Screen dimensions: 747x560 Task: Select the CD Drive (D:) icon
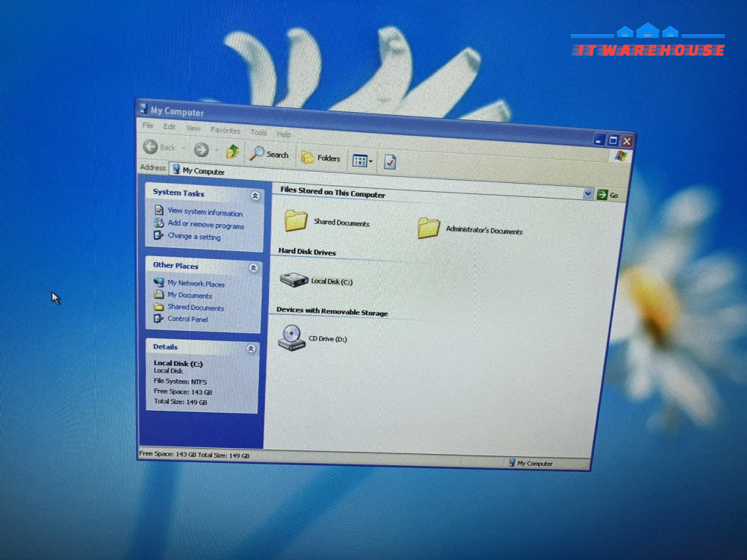pyautogui.click(x=291, y=337)
